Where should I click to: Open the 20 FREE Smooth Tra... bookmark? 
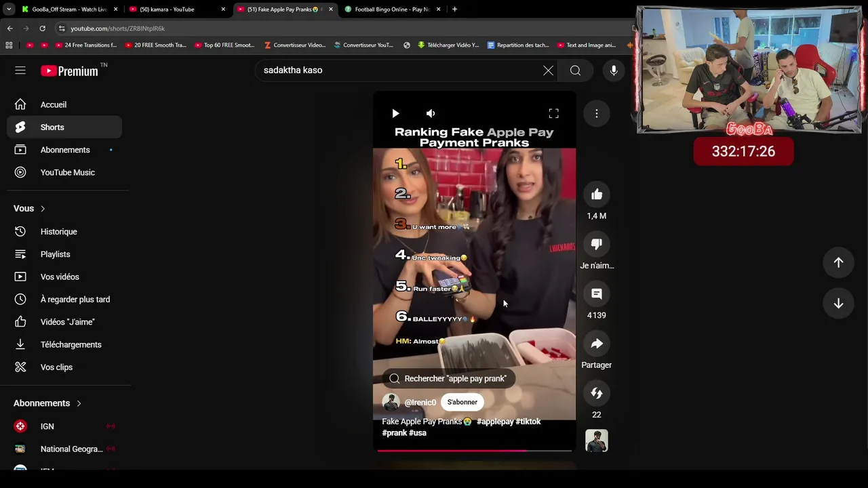click(155, 45)
